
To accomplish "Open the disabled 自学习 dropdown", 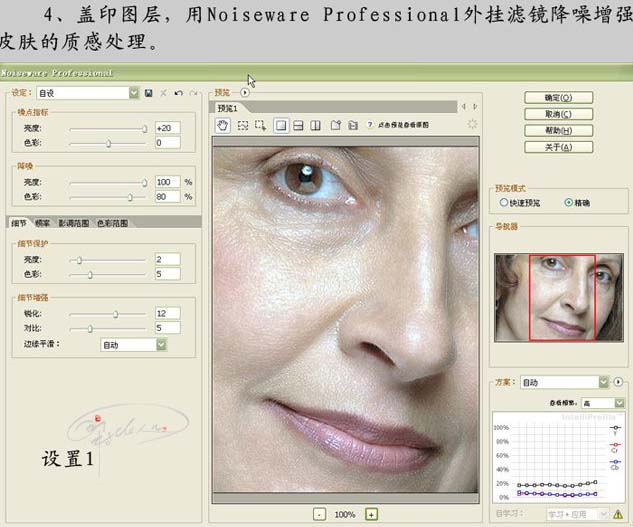I will 578,514.
